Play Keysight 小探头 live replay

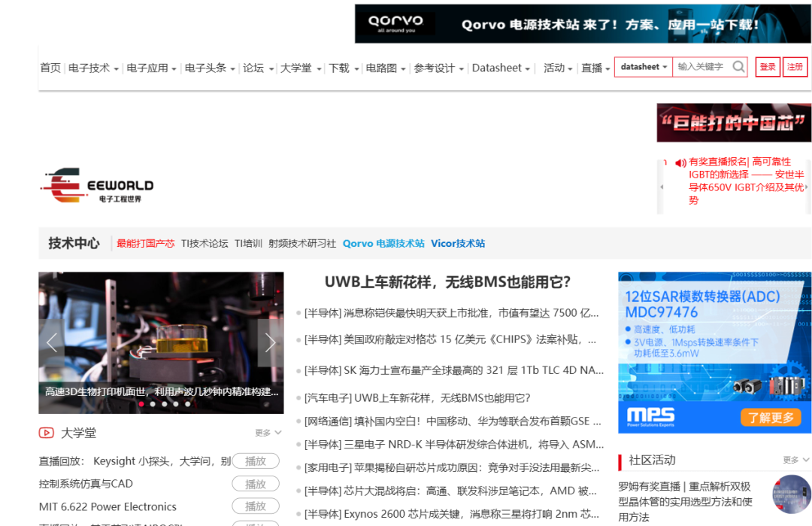(256, 461)
